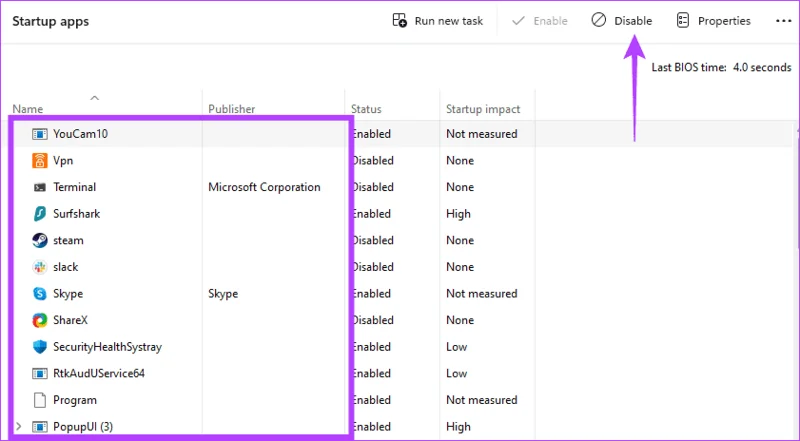Click the greyed-out Enable button
800x441 pixels.
point(540,21)
